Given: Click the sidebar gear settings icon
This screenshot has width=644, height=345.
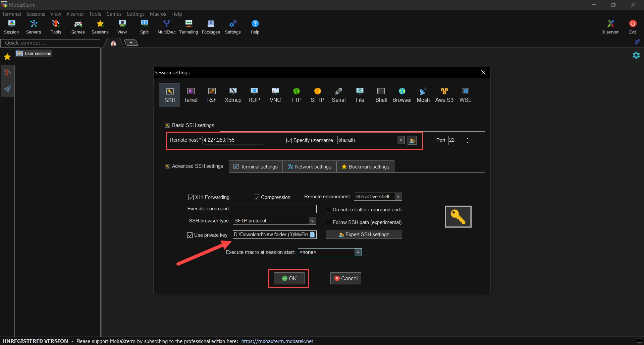Looking at the screenshot, I should (636, 55).
